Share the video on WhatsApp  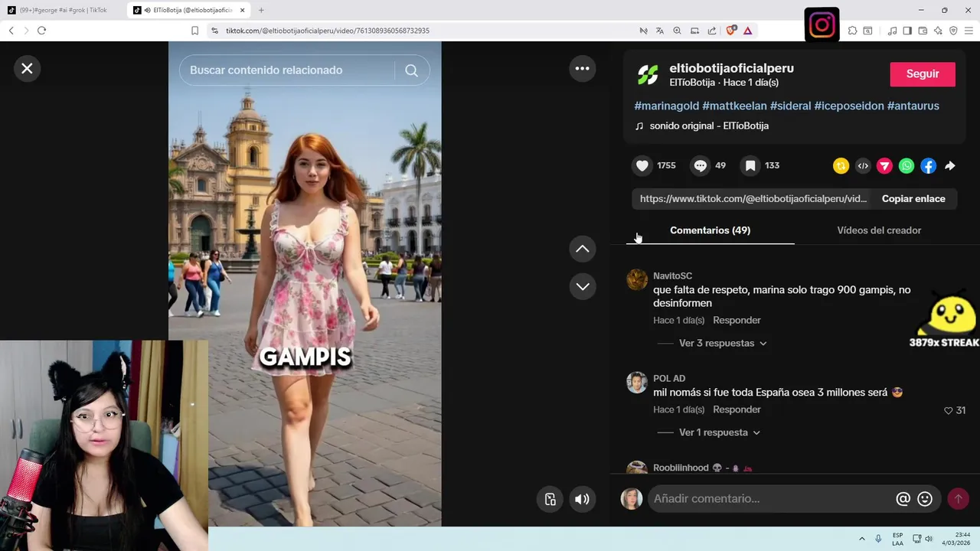tap(906, 166)
